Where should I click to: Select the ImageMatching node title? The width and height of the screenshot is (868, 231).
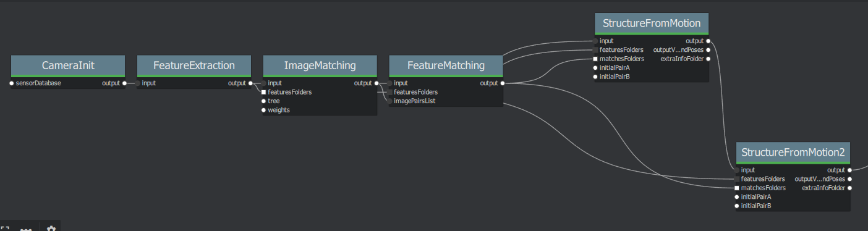click(320, 65)
